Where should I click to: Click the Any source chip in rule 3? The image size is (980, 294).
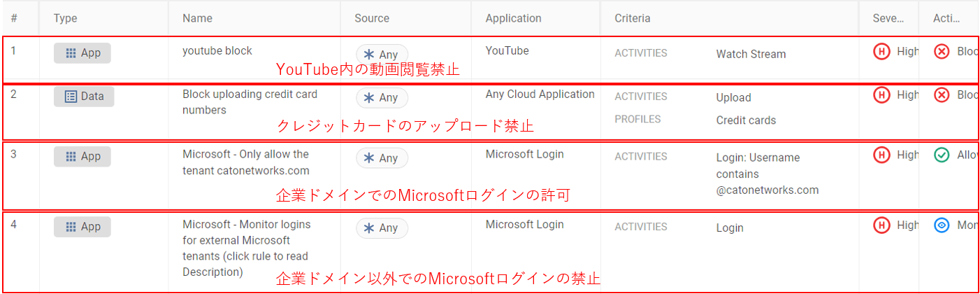pyautogui.click(x=382, y=158)
